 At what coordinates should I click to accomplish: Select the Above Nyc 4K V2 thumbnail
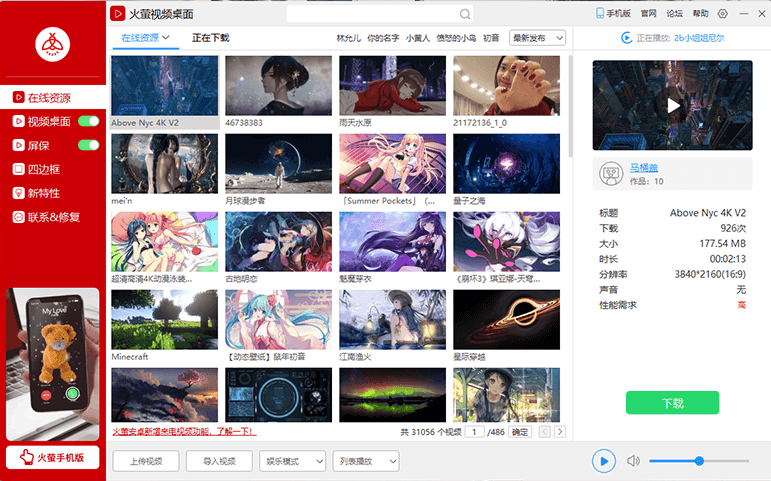(x=165, y=86)
